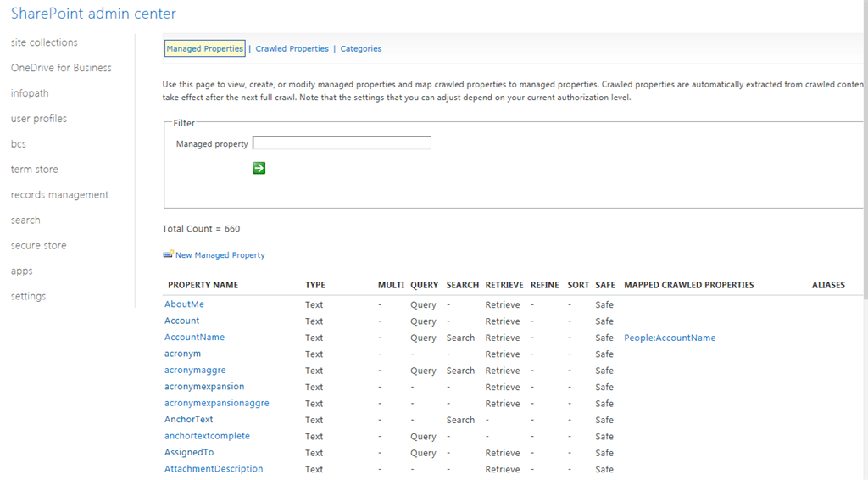The width and height of the screenshot is (868, 480).
Task: Open the secure store page
Action: [38, 246]
